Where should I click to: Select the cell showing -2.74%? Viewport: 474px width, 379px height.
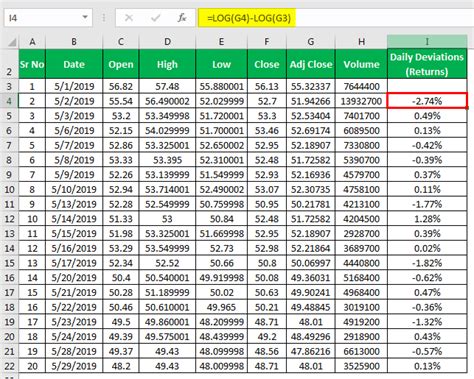(427, 101)
